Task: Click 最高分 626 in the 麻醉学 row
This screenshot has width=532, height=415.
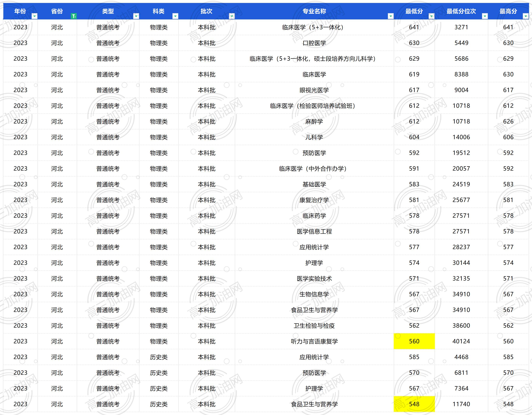Action: click(x=508, y=122)
